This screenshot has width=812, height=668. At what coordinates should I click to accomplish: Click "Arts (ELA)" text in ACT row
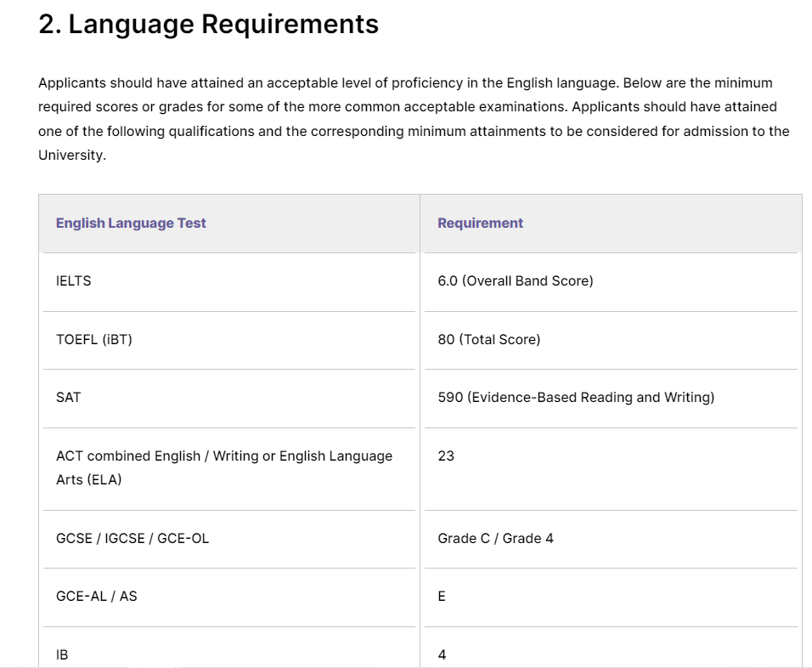tap(89, 479)
